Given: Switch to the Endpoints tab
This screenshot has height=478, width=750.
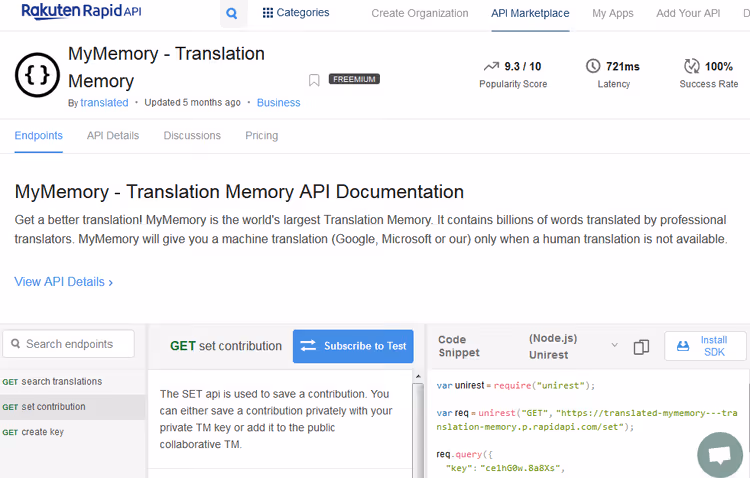Looking at the screenshot, I should (38, 136).
